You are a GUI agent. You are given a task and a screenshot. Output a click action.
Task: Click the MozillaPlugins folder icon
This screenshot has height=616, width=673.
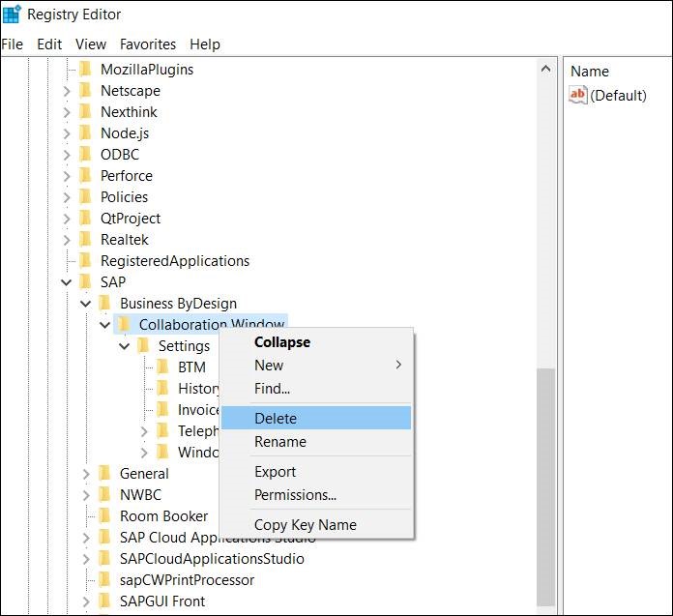tap(86, 69)
